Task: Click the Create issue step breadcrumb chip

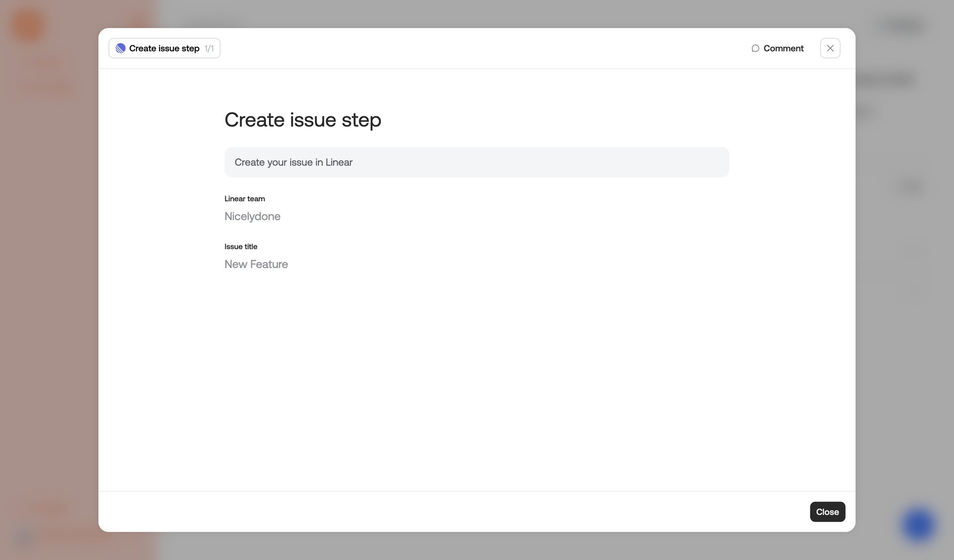Action: point(164,48)
